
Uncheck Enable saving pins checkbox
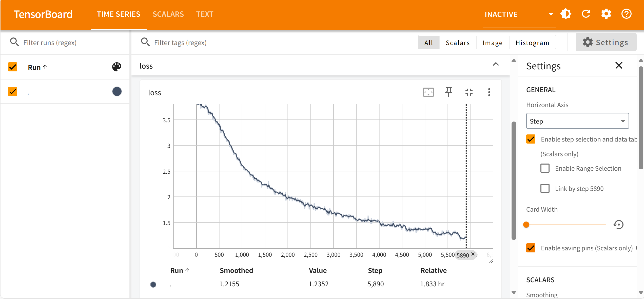531,248
